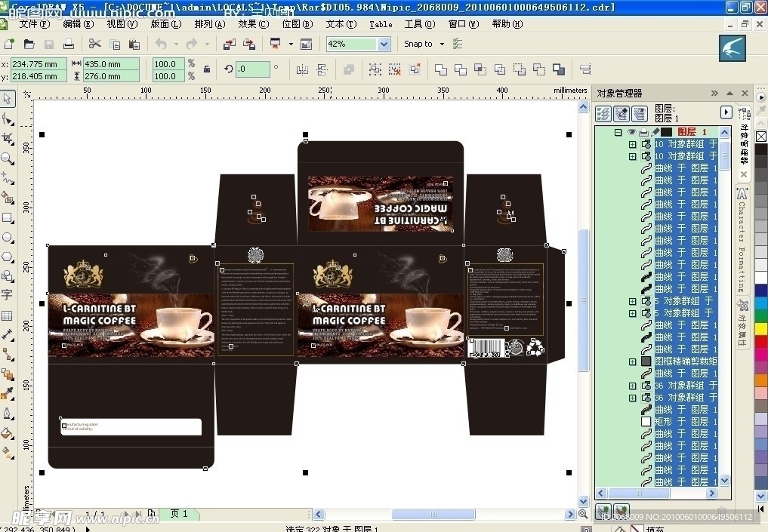Select the Zoom tool in the toolbox
Image resolution: width=768 pixels, height=532 pixels.
tap(8, 158)
